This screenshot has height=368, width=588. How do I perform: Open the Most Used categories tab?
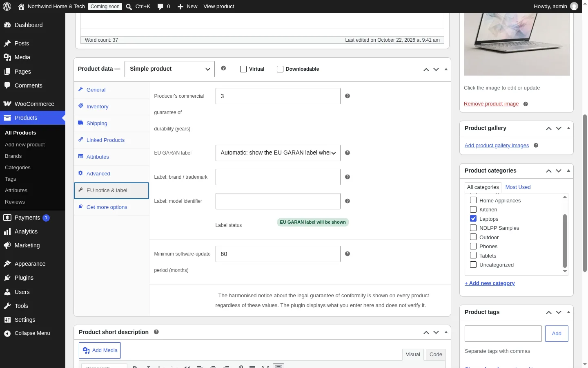pos(518,187)
